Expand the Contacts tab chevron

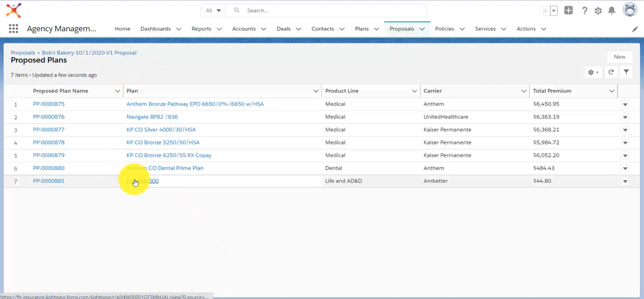coord(342,29)
